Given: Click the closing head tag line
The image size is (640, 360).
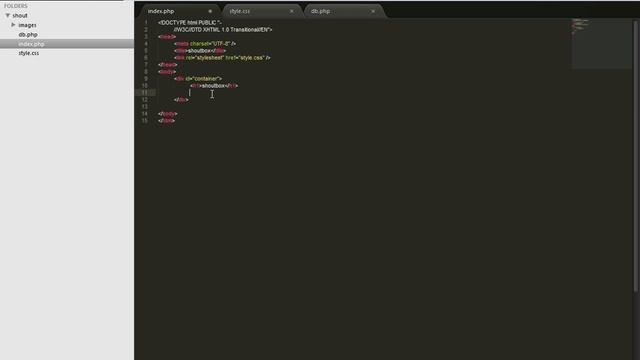Looking at the screenshot, I should click(x=168, y=65).
